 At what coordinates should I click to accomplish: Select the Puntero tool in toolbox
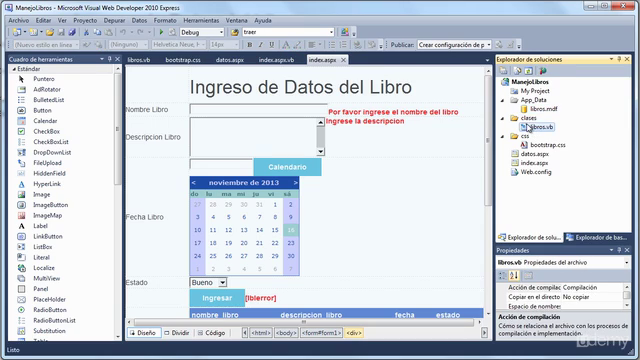[x=44, y=79]
